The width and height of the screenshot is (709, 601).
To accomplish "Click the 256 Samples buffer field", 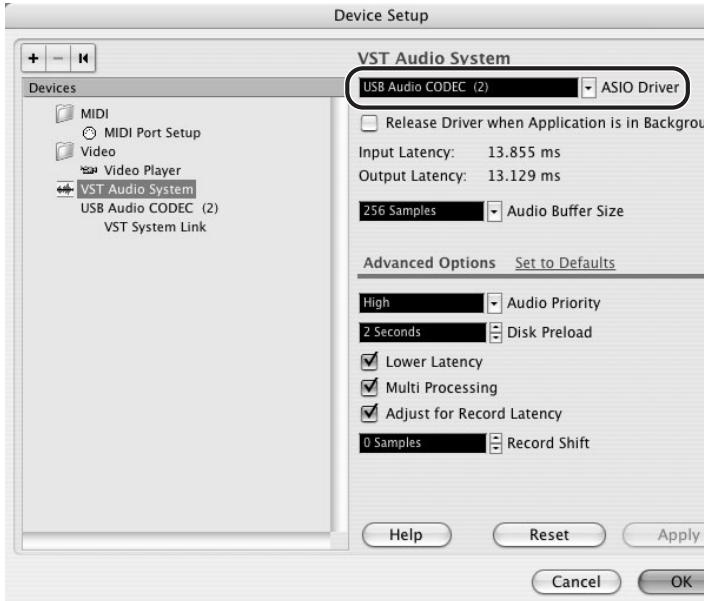I will tap(421, 211).
